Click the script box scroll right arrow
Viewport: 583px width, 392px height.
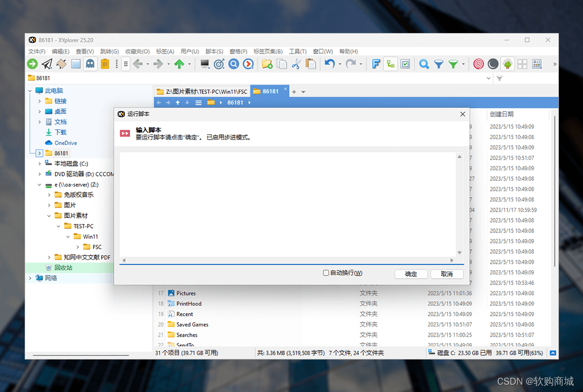click(452, 260)
